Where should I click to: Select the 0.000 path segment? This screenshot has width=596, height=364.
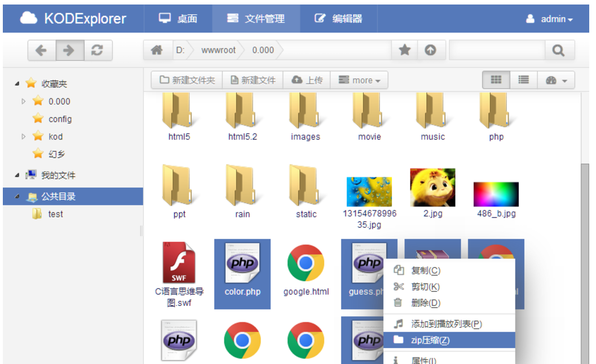pos(263,50)
